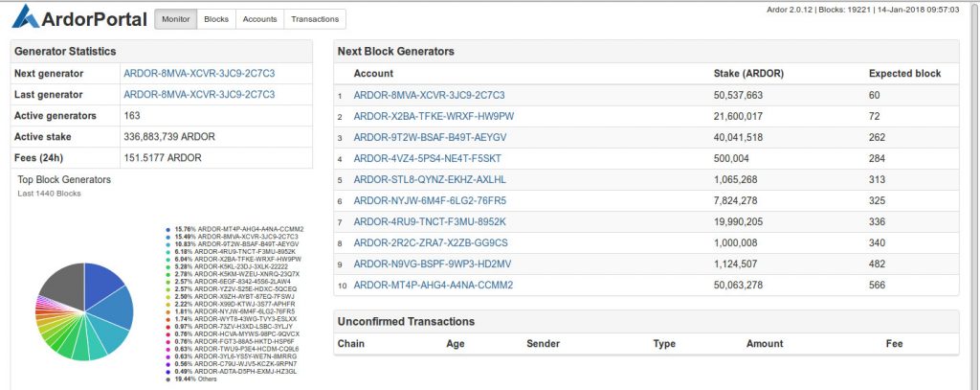The width and height of the screenshot is (980, 390).
Task: Click the expected block value 262
Action: (x=877, y=138)
